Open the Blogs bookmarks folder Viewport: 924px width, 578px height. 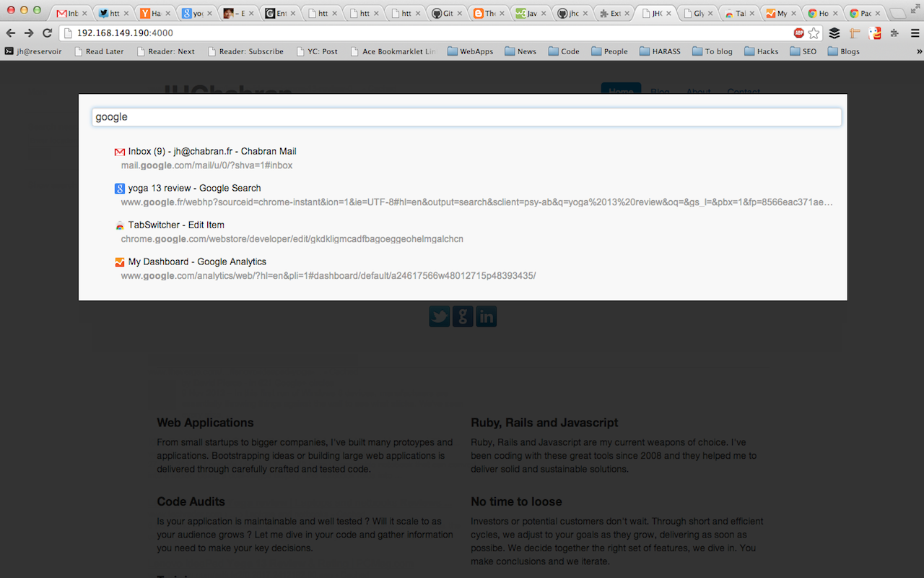point(844,51)
